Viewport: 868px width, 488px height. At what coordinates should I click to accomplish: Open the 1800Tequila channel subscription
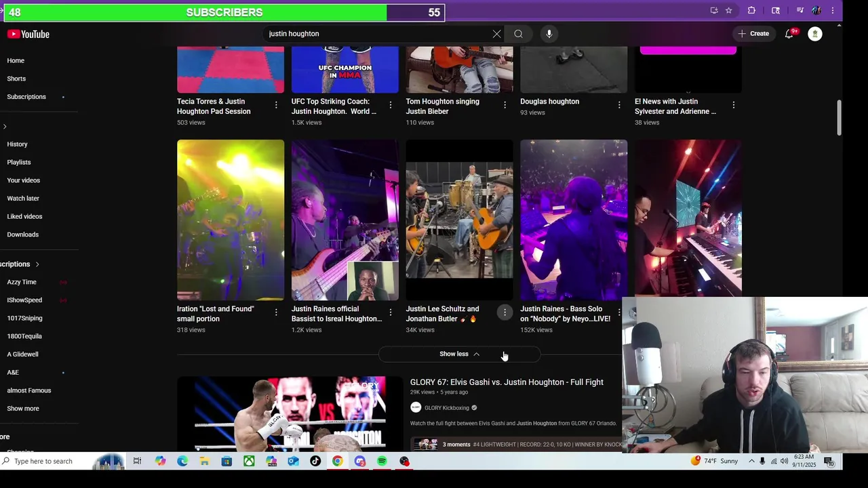pyautogui.click(x=24, y=336)
